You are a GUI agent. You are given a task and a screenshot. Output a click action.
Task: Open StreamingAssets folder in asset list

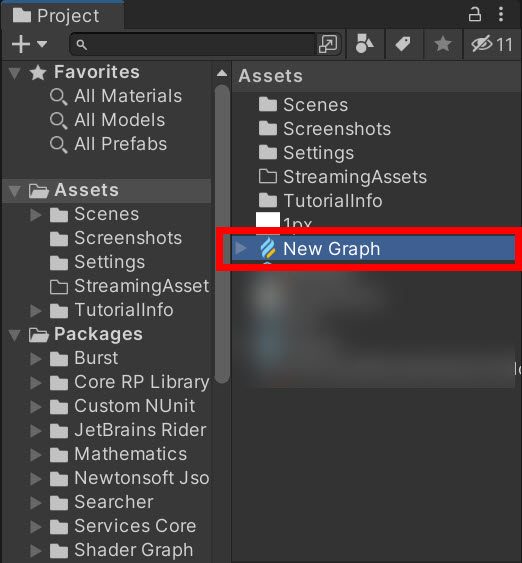[x=355, y=177]
